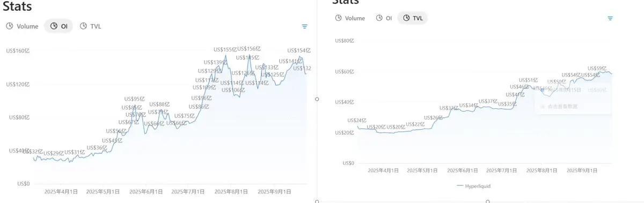This screenshot has width=644, height=203.
Task: Toggle Hyperliquid legend series
Action: (x=474, y=186)
